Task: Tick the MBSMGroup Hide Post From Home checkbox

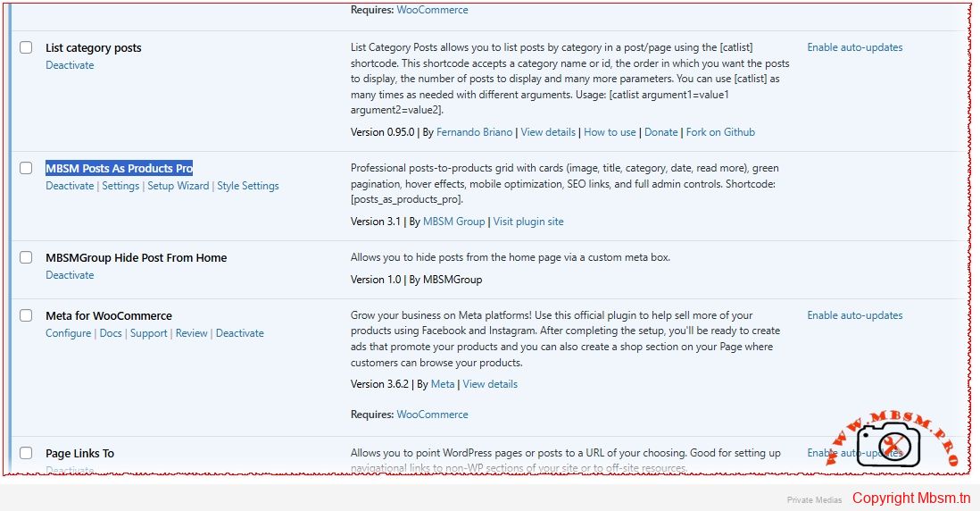Action: (x=26, y=257)
